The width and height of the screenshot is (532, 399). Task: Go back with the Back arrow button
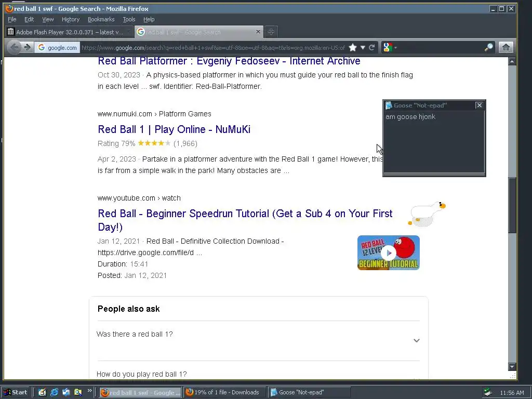click(x=14, y=47)
